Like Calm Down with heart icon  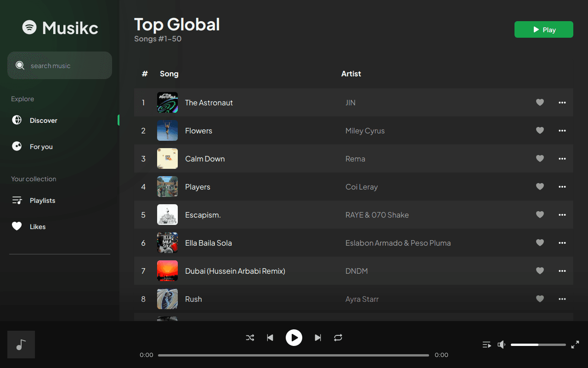pos(540,159)
